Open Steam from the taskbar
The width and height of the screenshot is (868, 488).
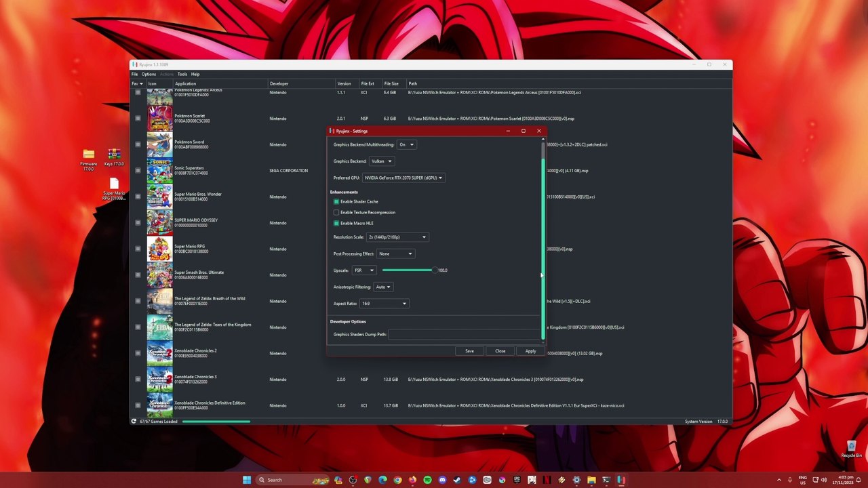click(457, 480)
